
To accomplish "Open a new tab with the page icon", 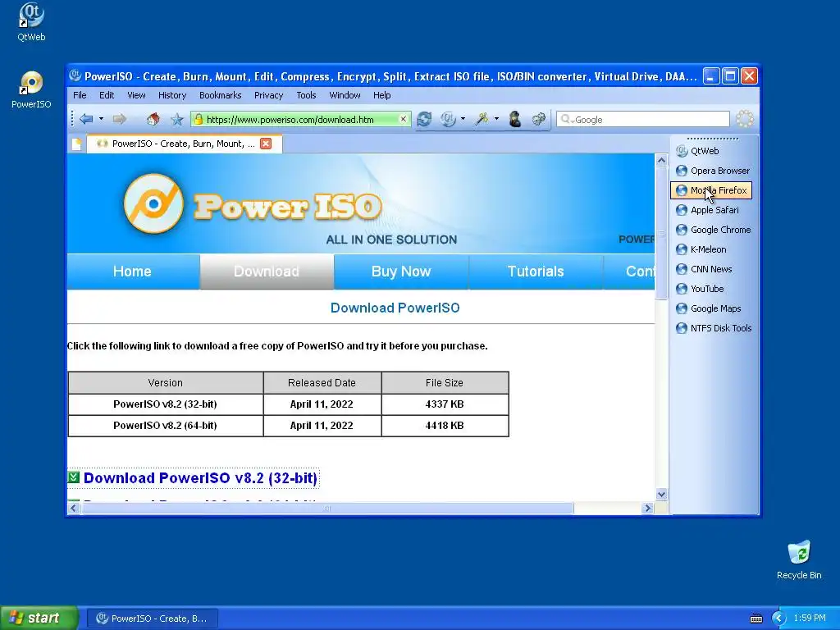I will 76,144.
